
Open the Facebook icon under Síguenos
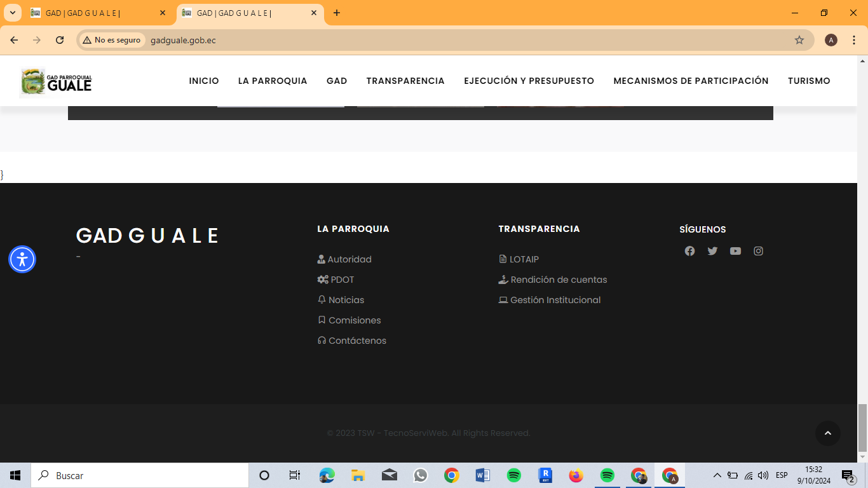click(x=689, y=251)
